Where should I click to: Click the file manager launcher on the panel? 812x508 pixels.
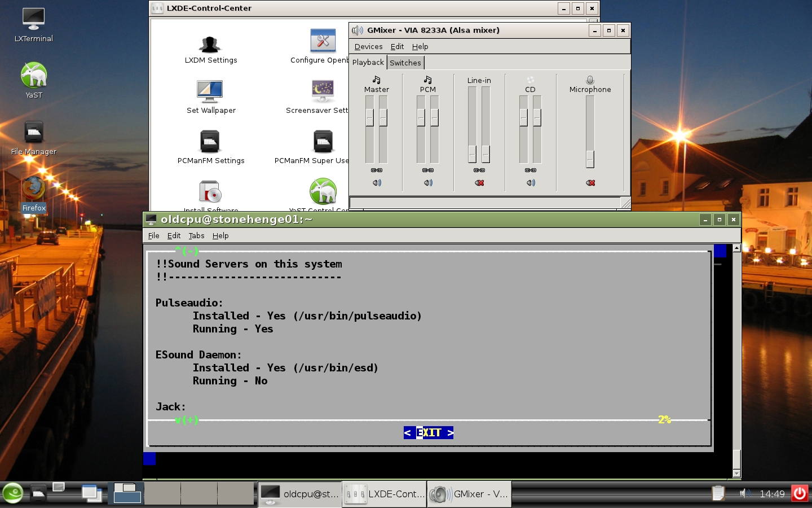pyautogui.click(x=38, y=494)
